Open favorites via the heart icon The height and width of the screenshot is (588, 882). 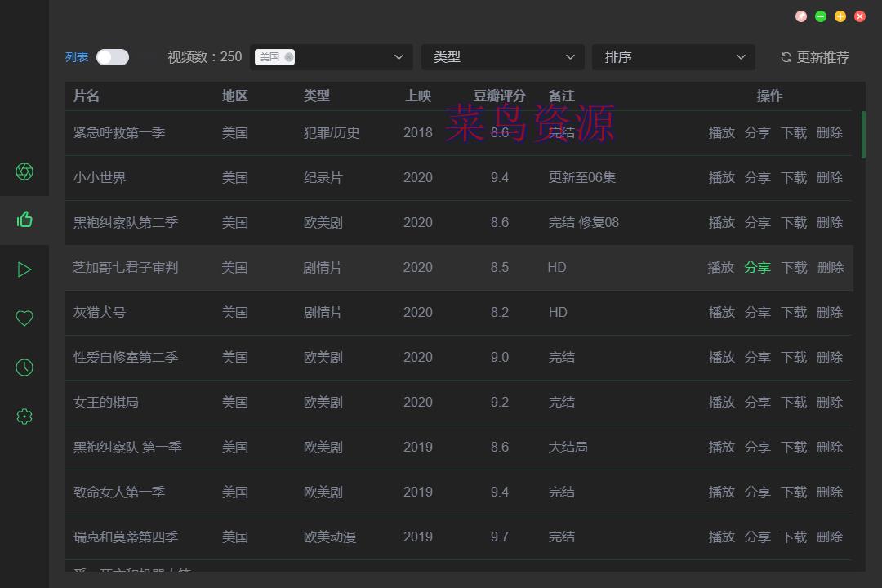coord(24,318)
